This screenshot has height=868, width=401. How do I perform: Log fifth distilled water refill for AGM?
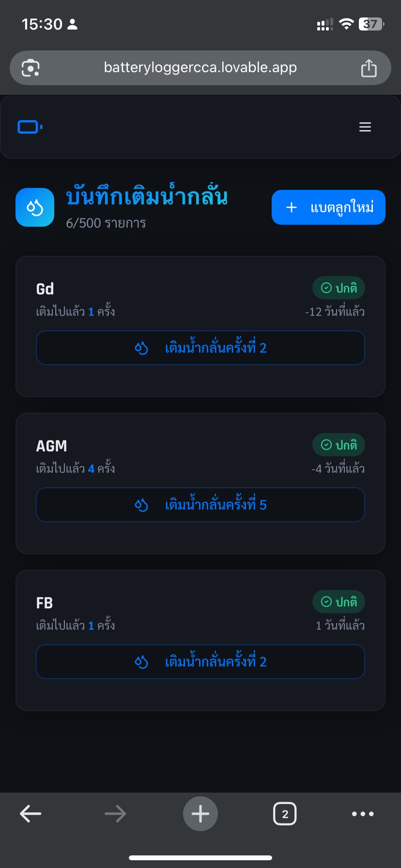[200, 505]
